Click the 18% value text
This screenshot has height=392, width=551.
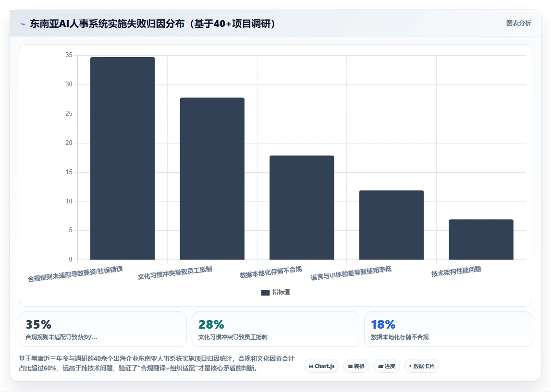(383, 324)
